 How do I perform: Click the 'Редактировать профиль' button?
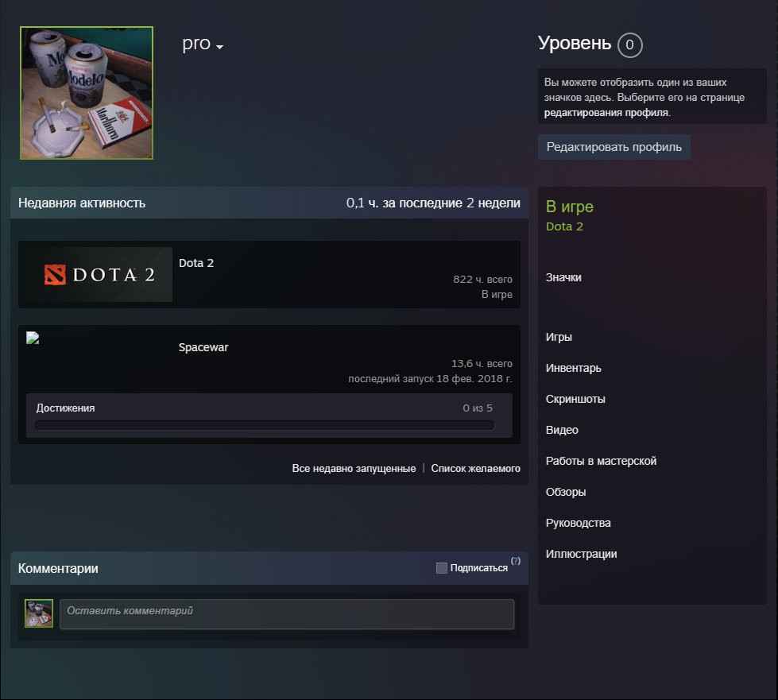[x=613, y=147]
